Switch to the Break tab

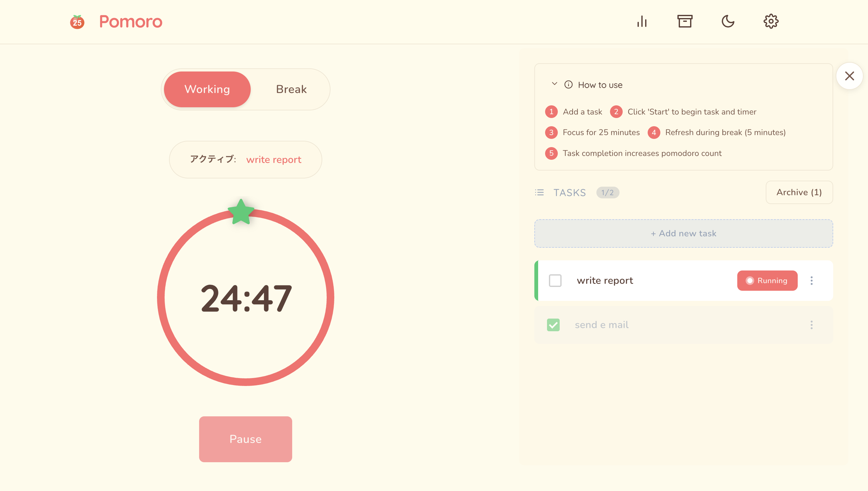[291, 89]
